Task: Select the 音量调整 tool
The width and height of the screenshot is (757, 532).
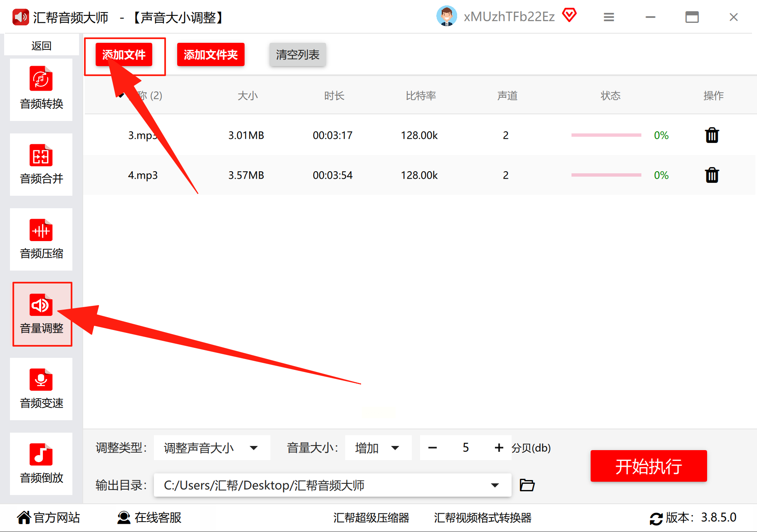Action: click(42, 314)
